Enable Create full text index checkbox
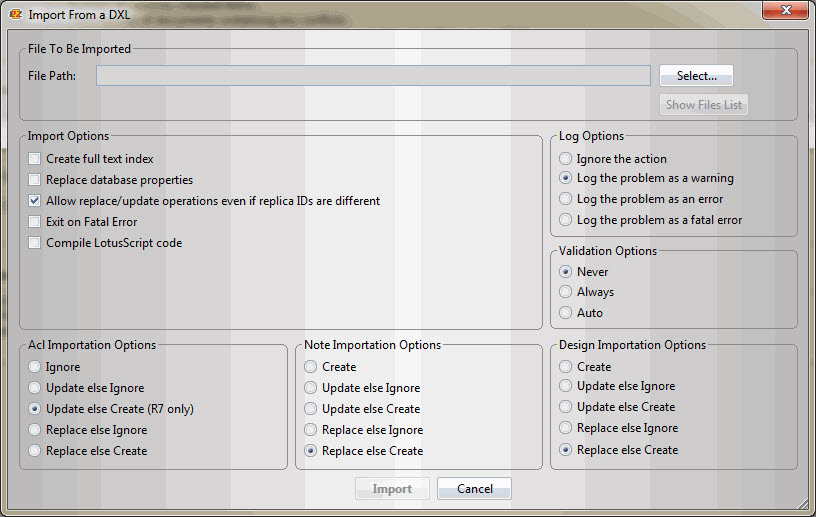 point(35,159)
